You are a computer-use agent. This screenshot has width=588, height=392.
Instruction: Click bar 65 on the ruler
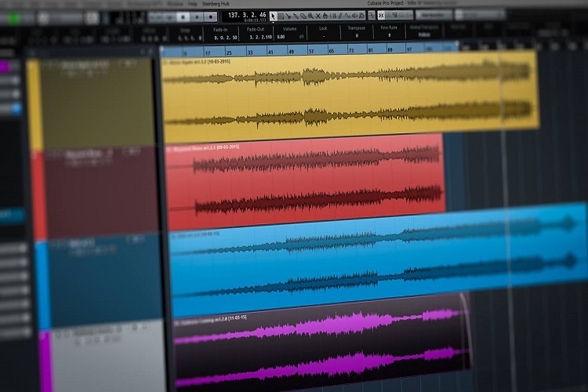(331, 51)
